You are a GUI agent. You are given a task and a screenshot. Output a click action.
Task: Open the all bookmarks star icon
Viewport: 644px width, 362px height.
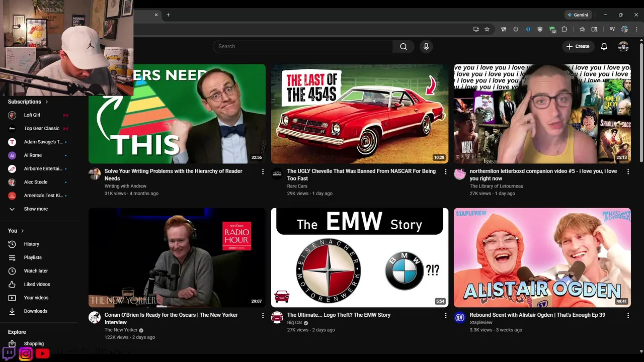coord(582,29)
